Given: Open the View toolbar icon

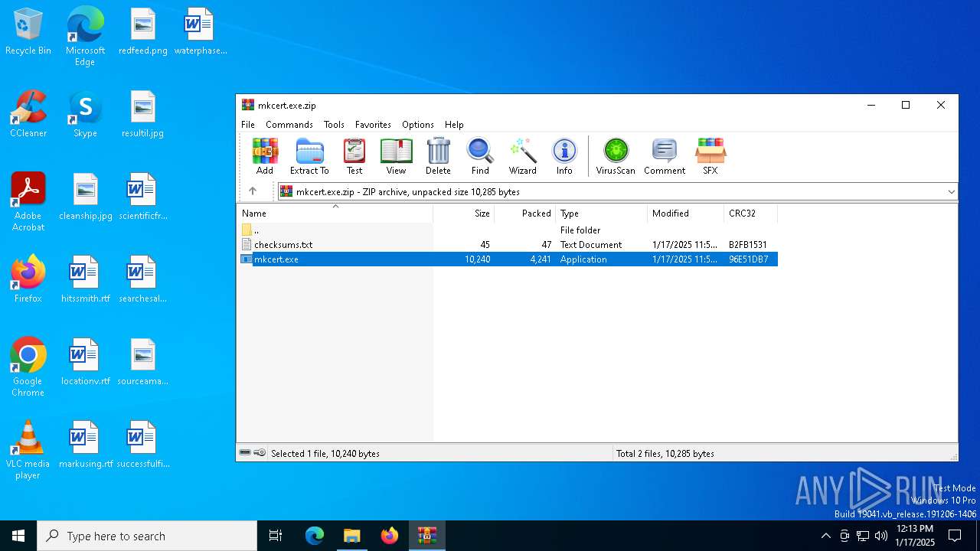Looking at the screenshot, I should [x=396, y=157].
